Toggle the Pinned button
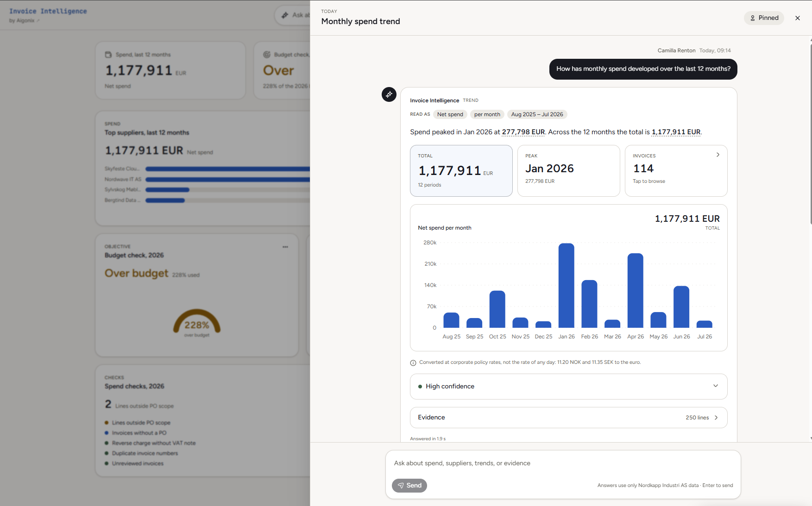The height and width of the screenshot is (506, 812). (764, 18)
